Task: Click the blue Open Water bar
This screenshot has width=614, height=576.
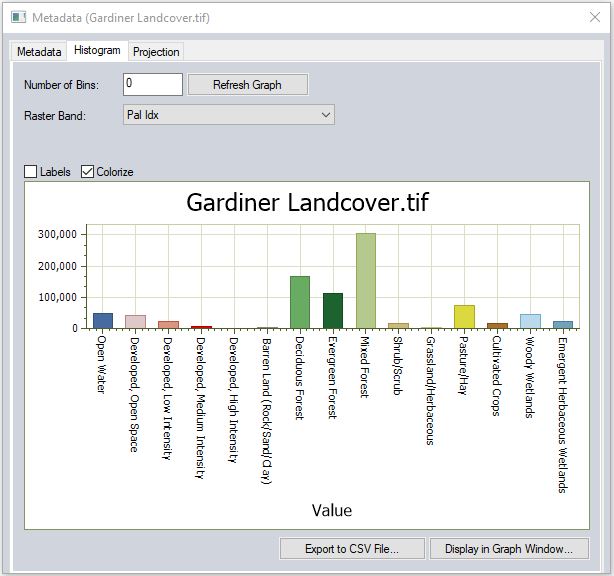Action: coord(103,321)
